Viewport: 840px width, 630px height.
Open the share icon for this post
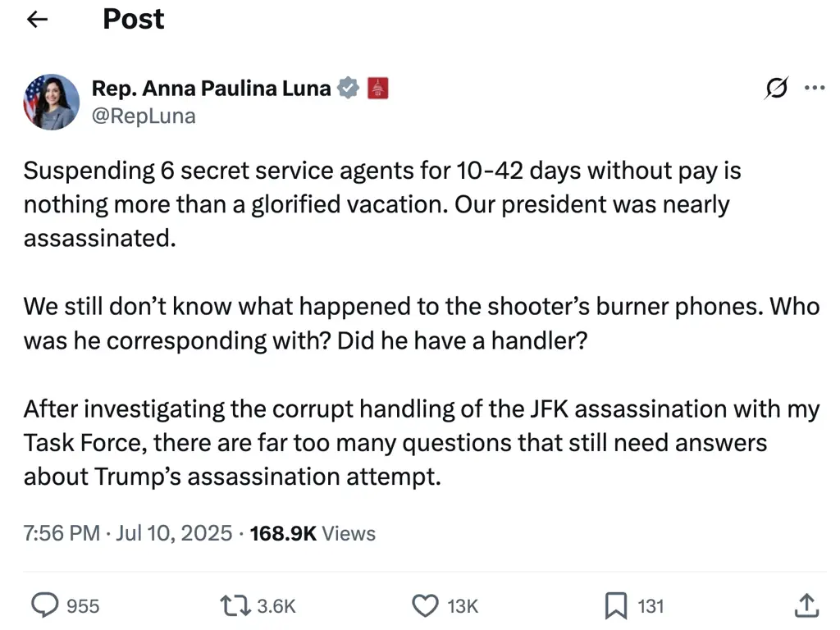click(808, 605)
